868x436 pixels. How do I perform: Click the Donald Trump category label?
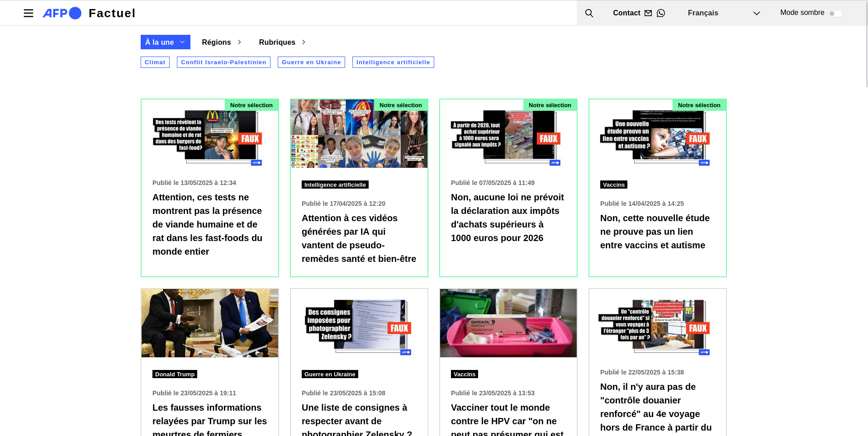[175, 374]
